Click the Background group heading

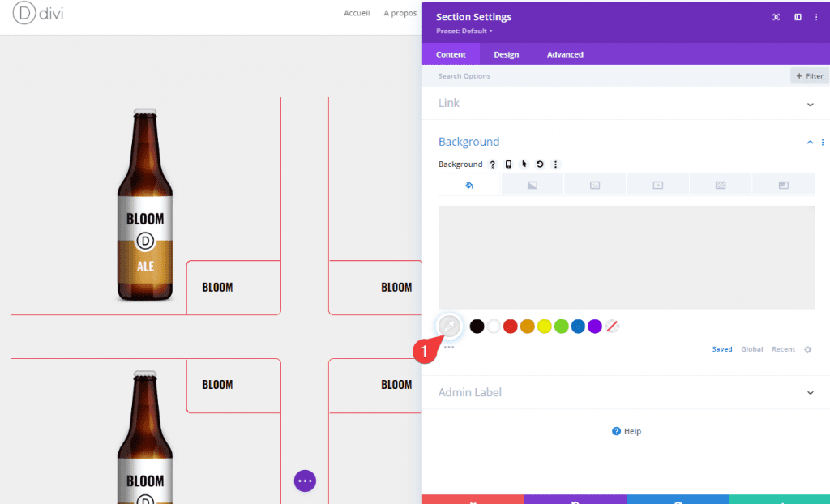[469, 142]
